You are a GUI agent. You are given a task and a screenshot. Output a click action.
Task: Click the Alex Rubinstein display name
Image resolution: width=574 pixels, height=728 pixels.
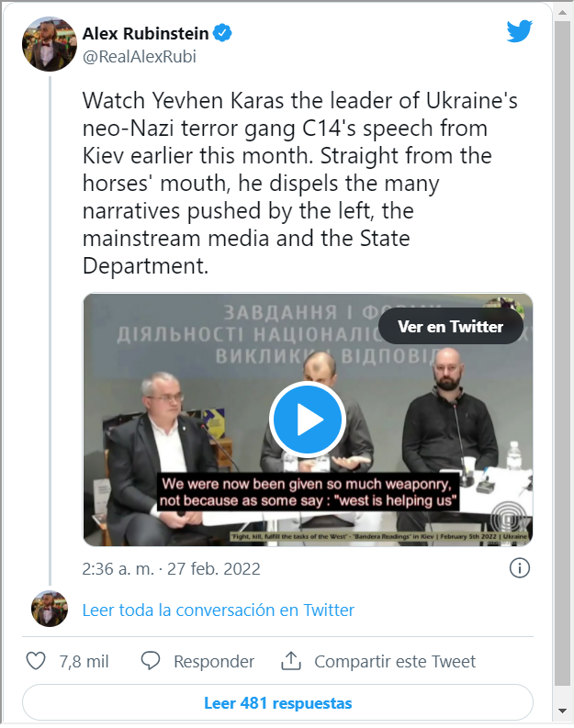pyautogui.click(x=145, y=34)
